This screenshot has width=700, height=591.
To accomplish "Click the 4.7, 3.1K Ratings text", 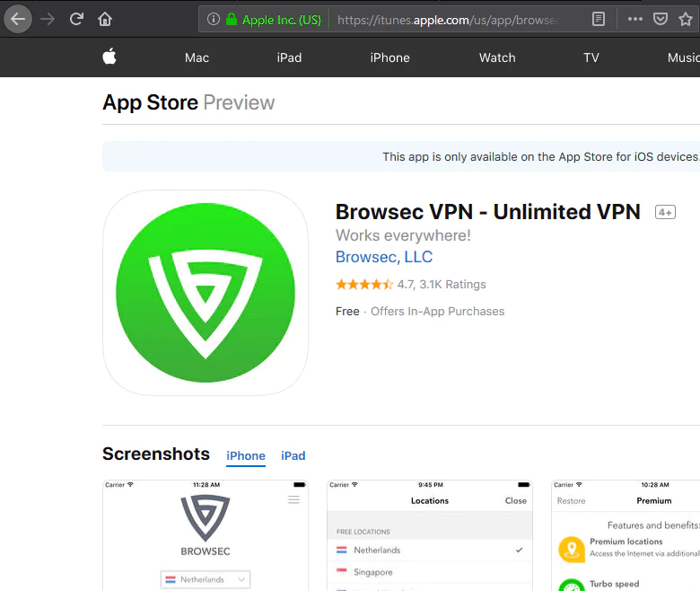I will coord(442,284).
